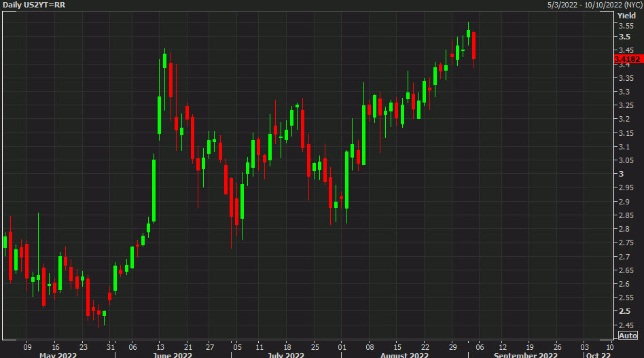644x358 pixels.
Task: Click the Auto scale button
Action: tap(628, 336)
